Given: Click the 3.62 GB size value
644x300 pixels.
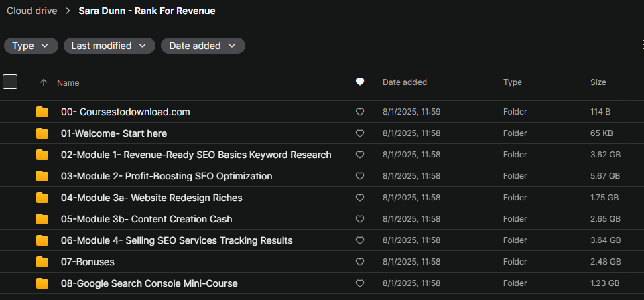Looking at the screenshot, I should (605, 155).
